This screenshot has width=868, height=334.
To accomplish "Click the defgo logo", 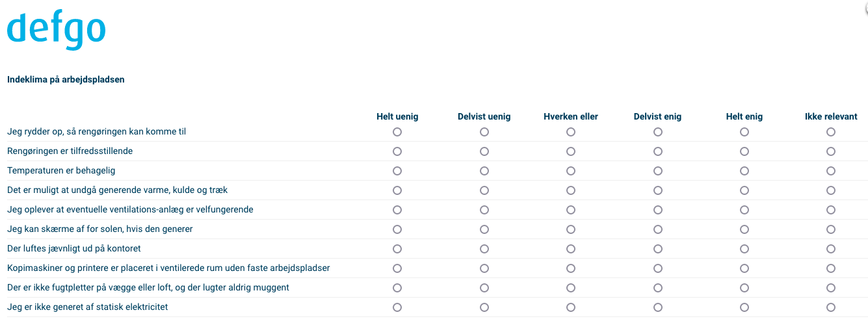I will (x=56, y=30).
